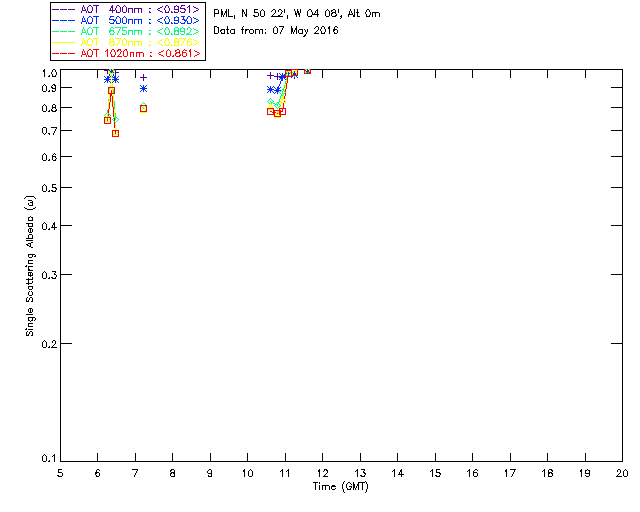Viewport: 640px width, 512px height.
Task: Click time axis tick label '15'
Action: point(435,473)
